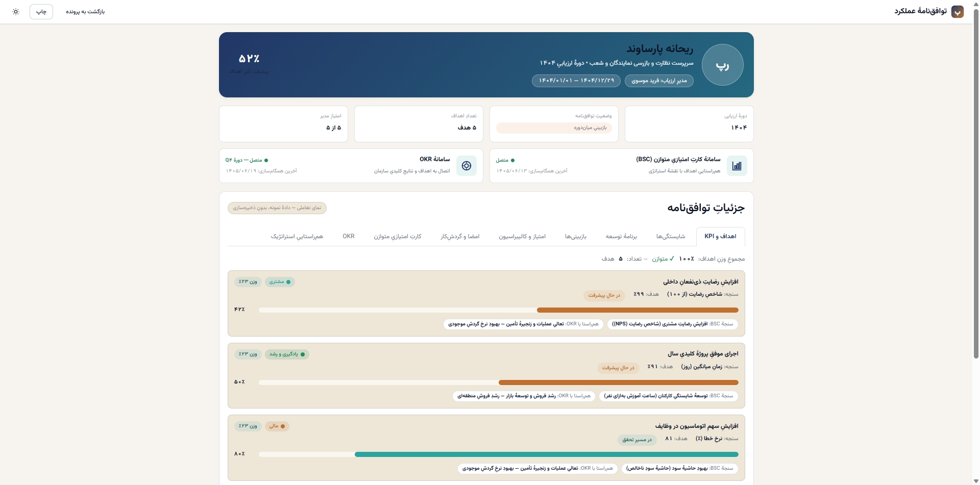Click the OKR target icon
This screenshot has height=485, width=980.
[466, 166]
